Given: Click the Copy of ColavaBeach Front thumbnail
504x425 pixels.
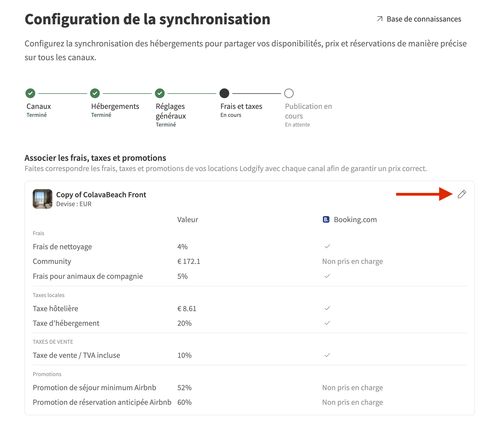Looking at the screenshot, I should 43,199.
